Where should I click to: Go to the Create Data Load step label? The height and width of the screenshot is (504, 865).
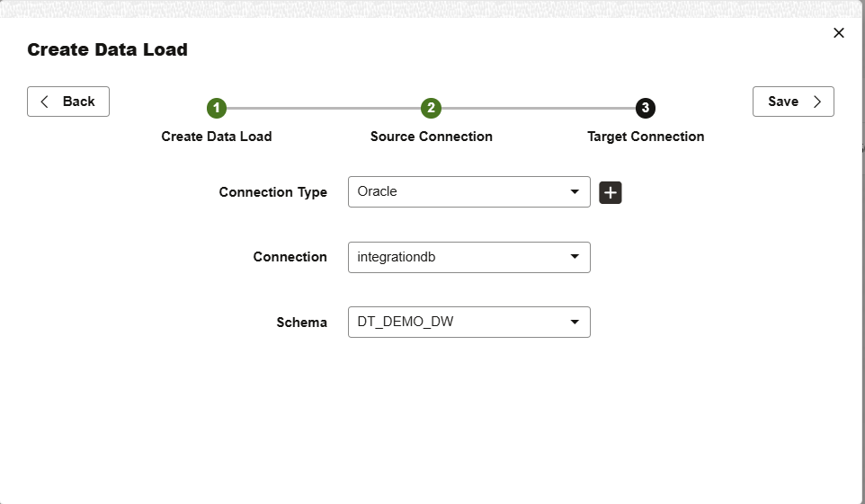[217, 137]
